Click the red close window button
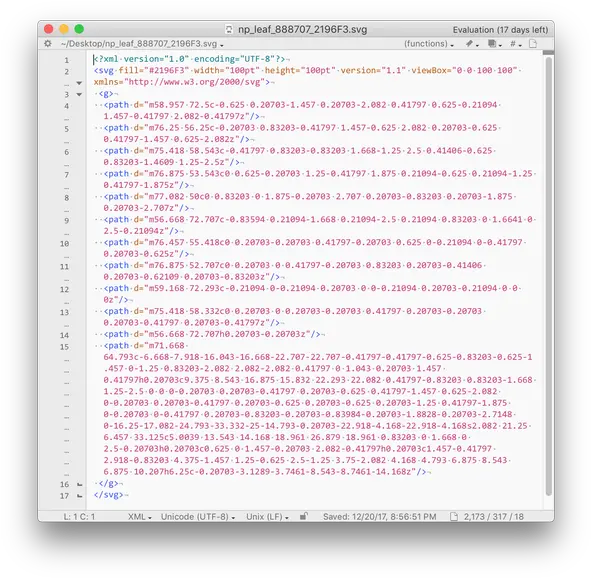 coord(49,29)
